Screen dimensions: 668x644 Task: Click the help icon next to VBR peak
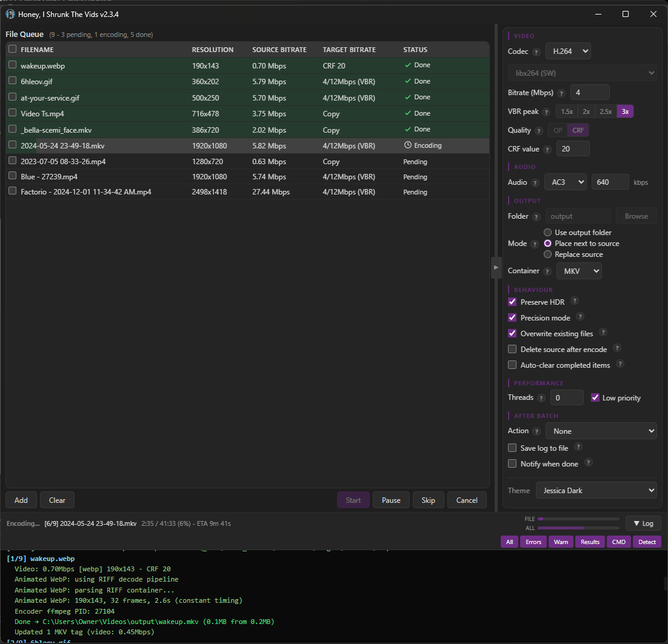coord(547,112)
